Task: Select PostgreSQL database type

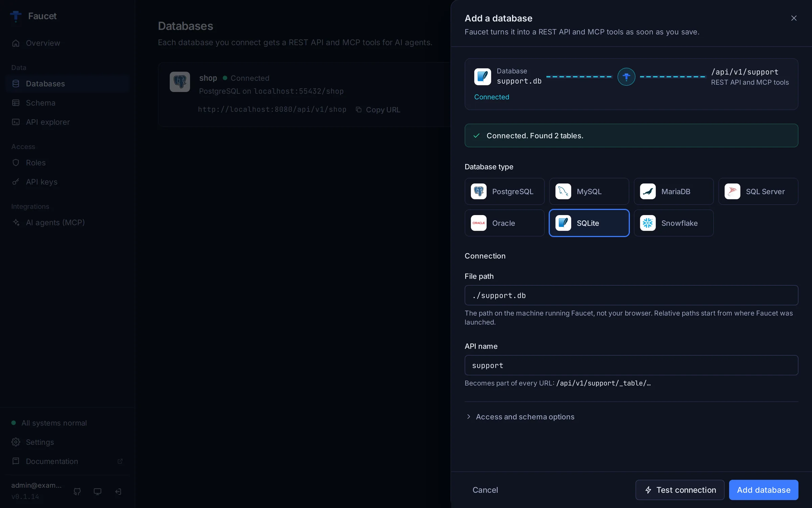Action: pos(504,191)
